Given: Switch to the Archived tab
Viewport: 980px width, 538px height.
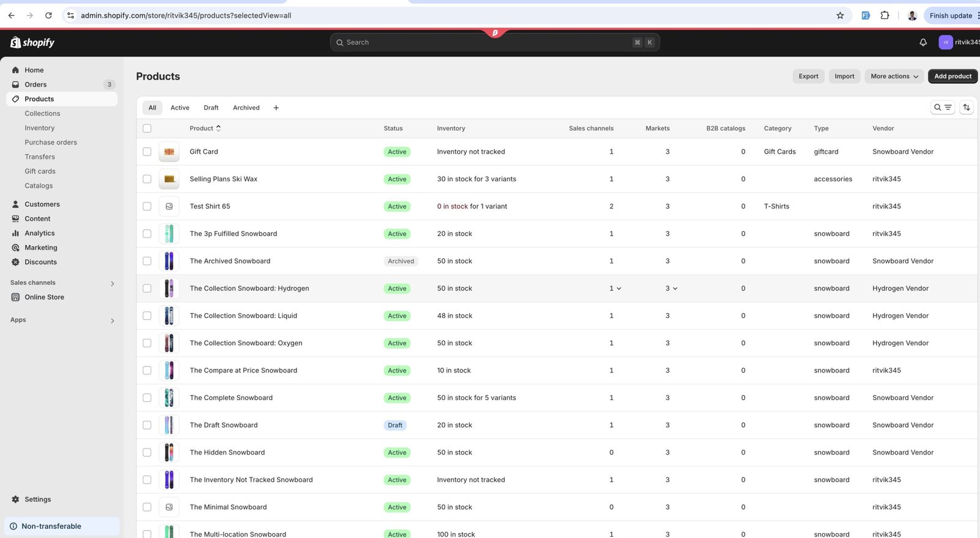Looking at the screenshot, I should pyautogui.click(x=246, y=108).
